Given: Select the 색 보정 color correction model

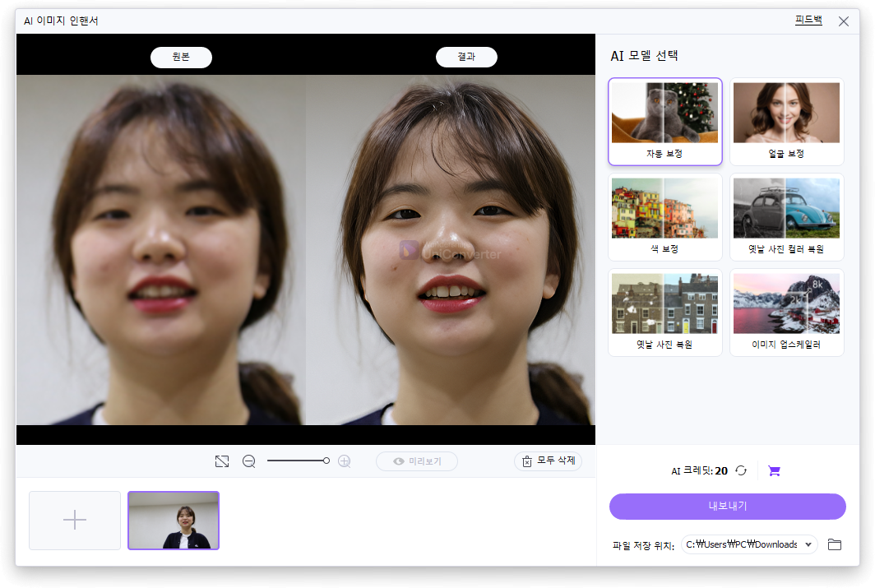Looking at the screenshot, I should coord(664,216).
